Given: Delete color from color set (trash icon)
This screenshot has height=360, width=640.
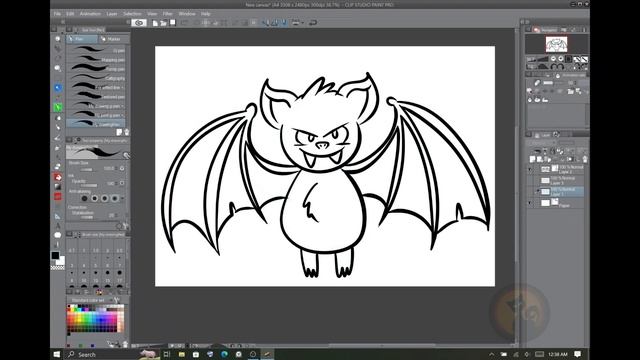Looking at the screenshot, I should [125, 344].
